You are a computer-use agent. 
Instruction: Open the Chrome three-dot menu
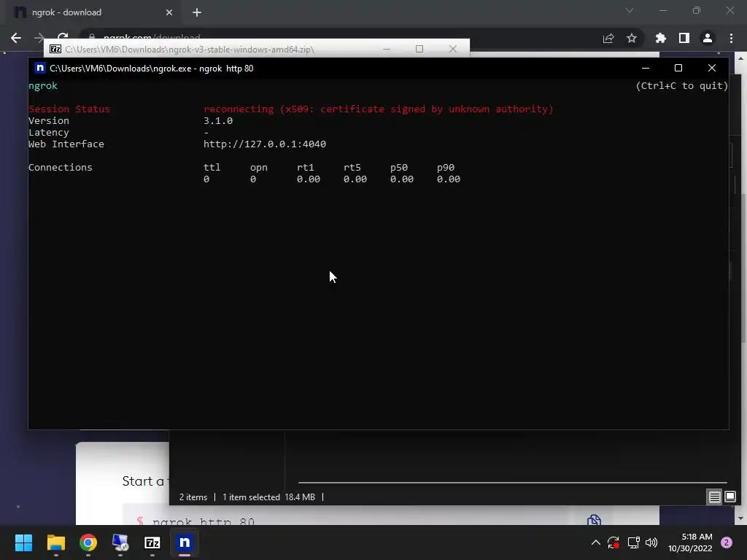(x=731, y=38)
